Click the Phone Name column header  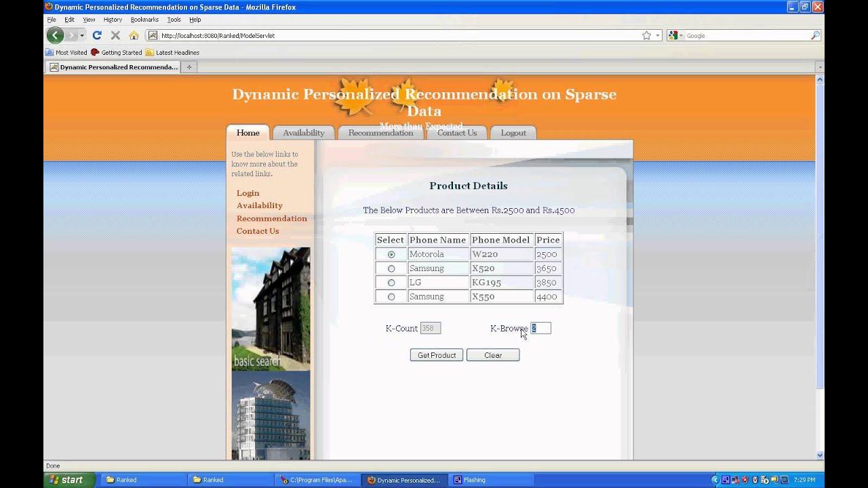click(438, 240)
